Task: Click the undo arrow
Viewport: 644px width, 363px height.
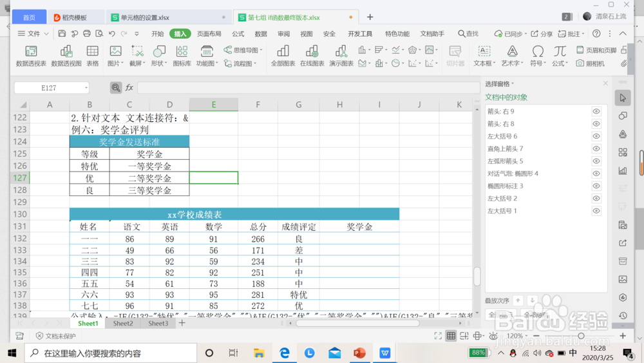Action: (111, 34)
